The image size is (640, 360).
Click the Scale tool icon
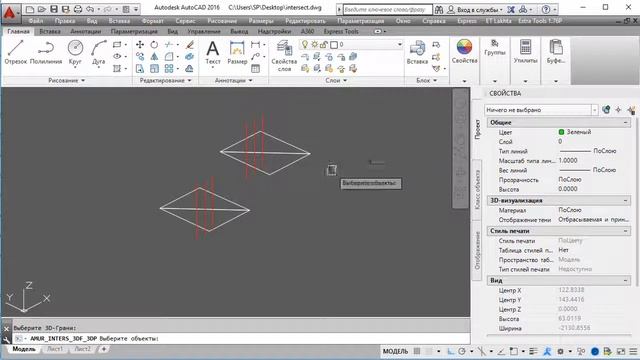tap(154, 69)
